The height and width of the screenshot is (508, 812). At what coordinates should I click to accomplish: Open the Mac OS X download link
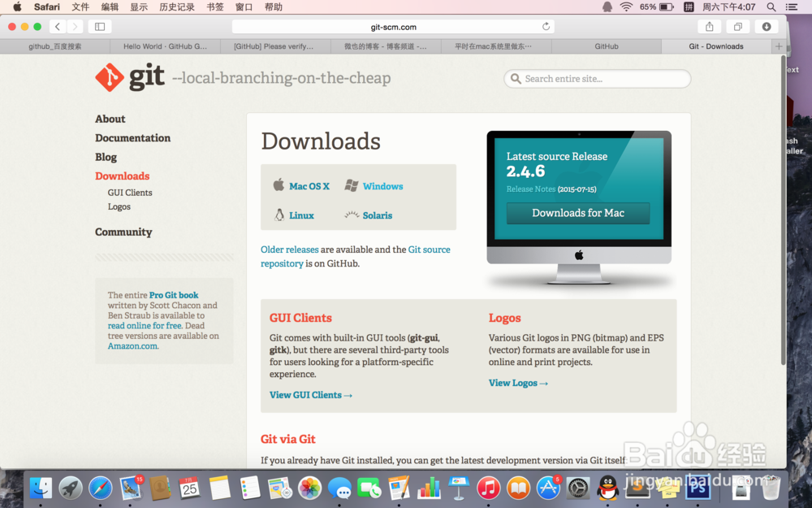pos(309,186)
